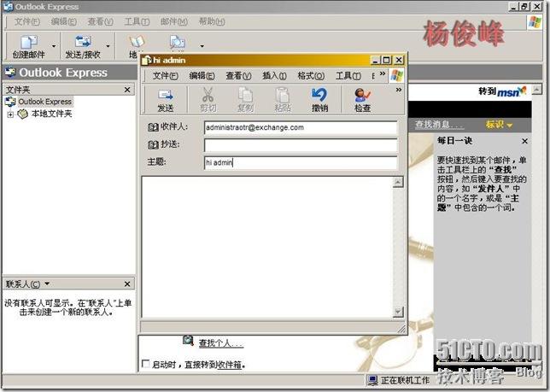Viewport: 550px width, 392px height.
Task: Click the Addresses book icon in main toolbar
Action: point(136,42)
